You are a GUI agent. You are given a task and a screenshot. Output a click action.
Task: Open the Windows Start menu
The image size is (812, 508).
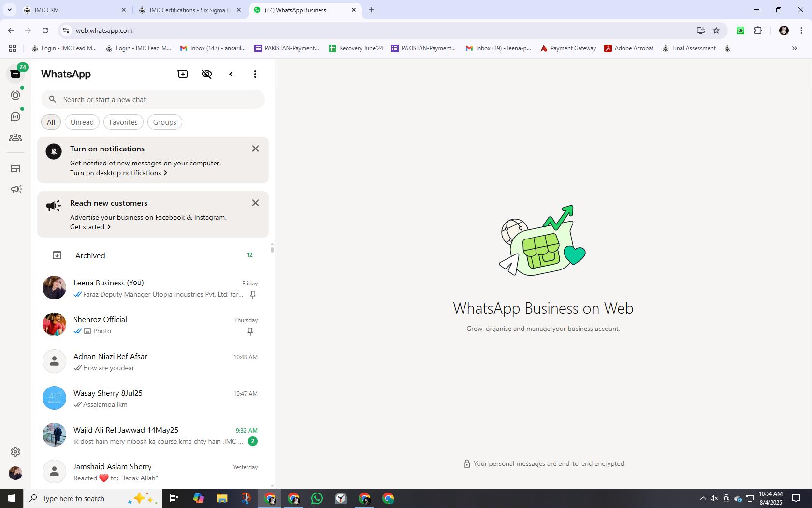click(12, 498)
